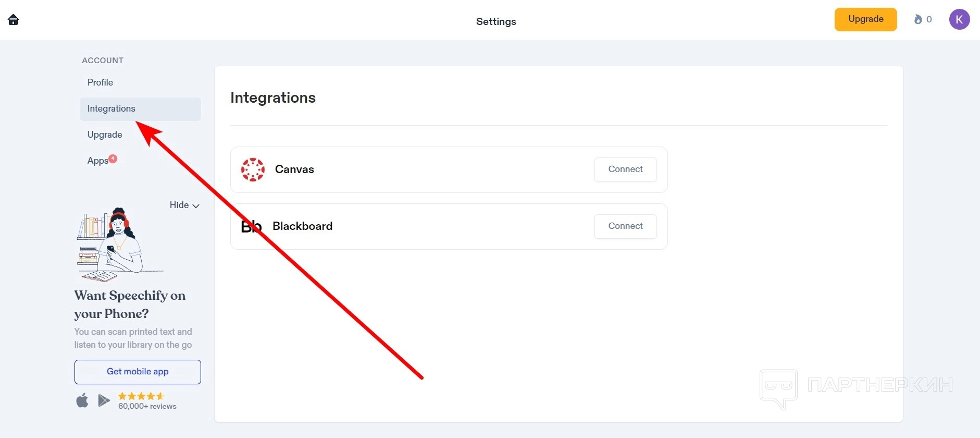The width and height of the screenshot is (980, 438).
Task: Click the Blackboard Bb logo
Action: tap(251, 226)
